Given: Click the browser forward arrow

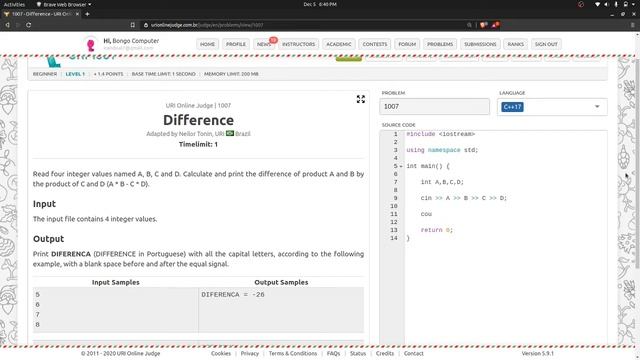Looking at the screenshot, I should (18, 25).
